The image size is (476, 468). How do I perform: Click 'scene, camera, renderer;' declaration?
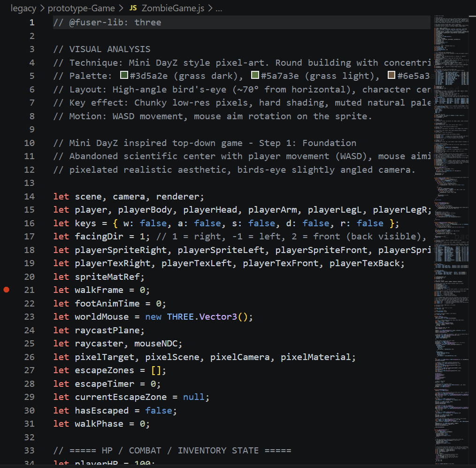[x=139, y=197]
